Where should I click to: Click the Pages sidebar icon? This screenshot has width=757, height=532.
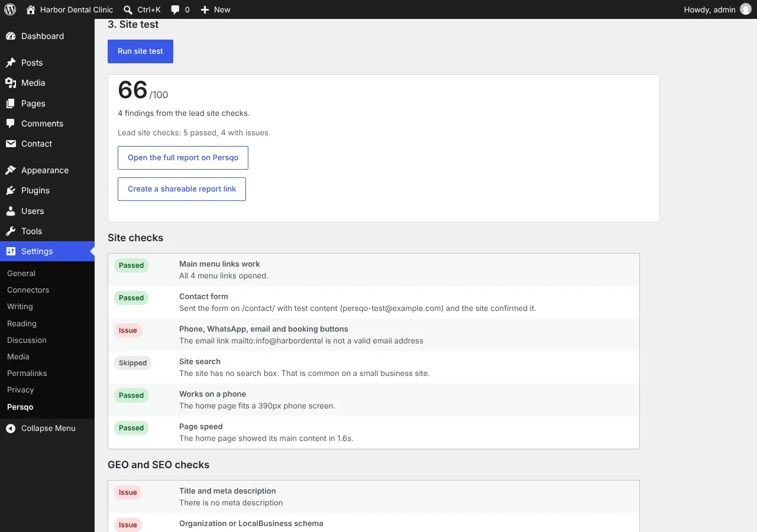tap(11, 103)
